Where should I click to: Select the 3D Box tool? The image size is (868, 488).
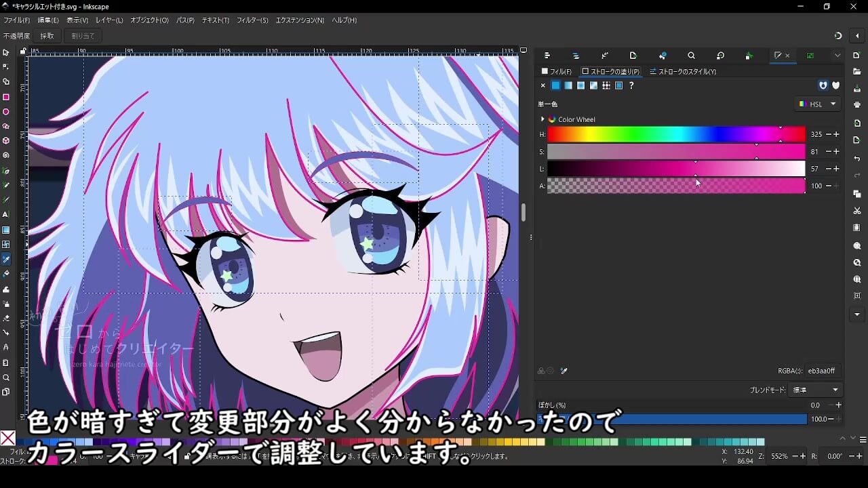[5, 141]
